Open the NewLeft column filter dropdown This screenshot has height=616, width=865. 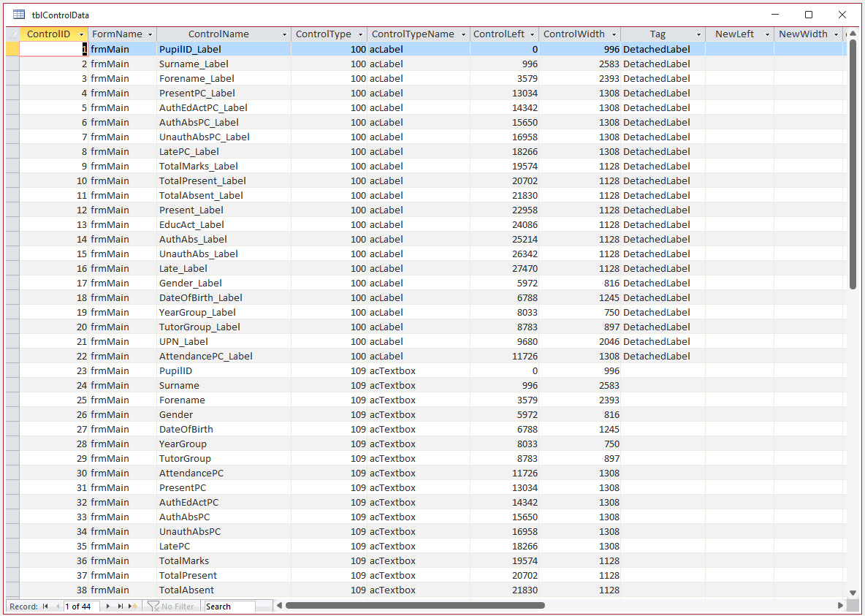point(767,34)
